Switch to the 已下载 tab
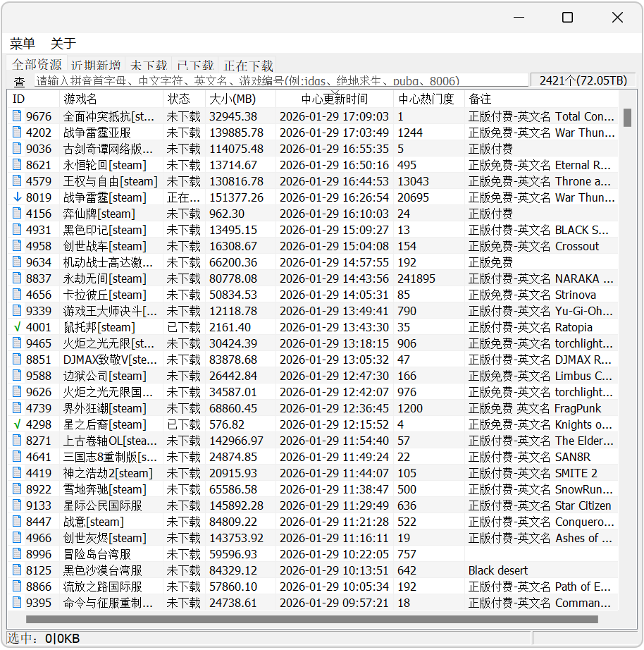 tap(194, 65)
